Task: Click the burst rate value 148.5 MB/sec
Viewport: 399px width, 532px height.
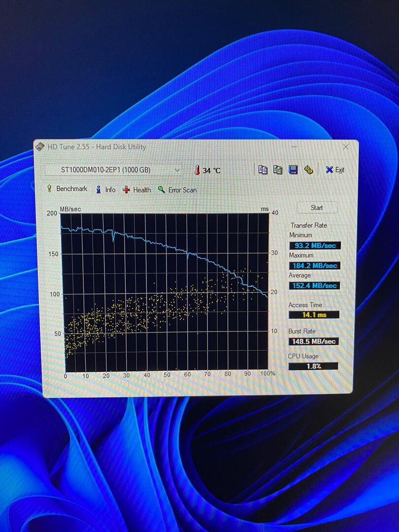Action: coord(313,341)
